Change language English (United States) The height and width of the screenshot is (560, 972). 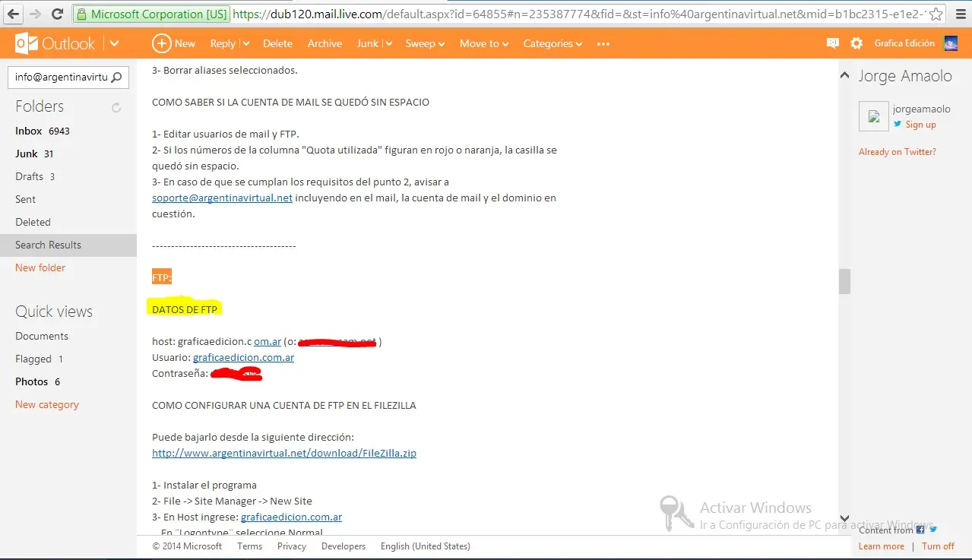[x=426, y=546]
